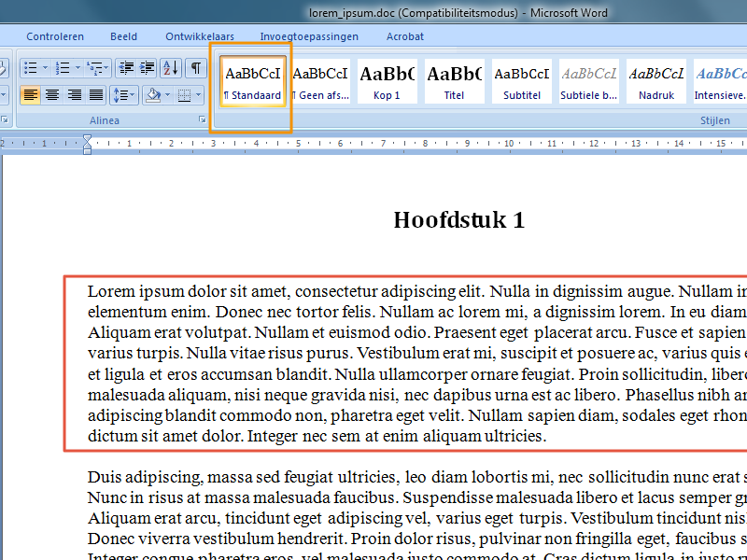Open the line spacing dropdown
747x560 pixels.
(123, 95)
